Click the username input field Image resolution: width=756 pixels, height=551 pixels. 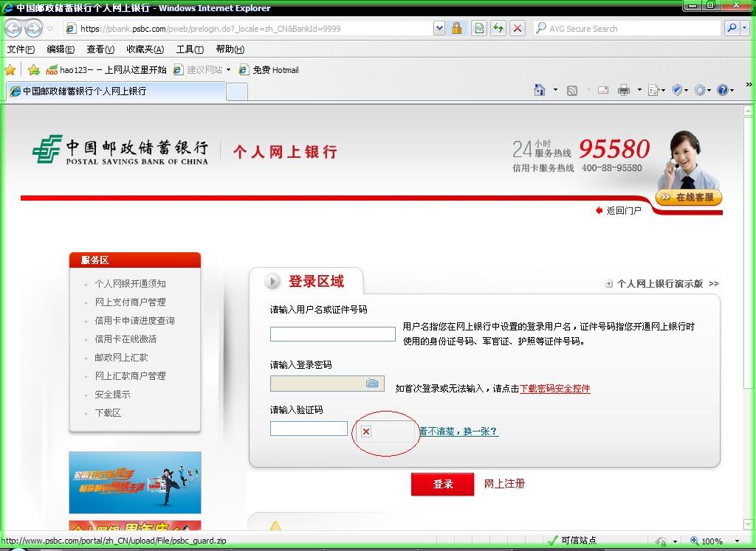point(333,333)
